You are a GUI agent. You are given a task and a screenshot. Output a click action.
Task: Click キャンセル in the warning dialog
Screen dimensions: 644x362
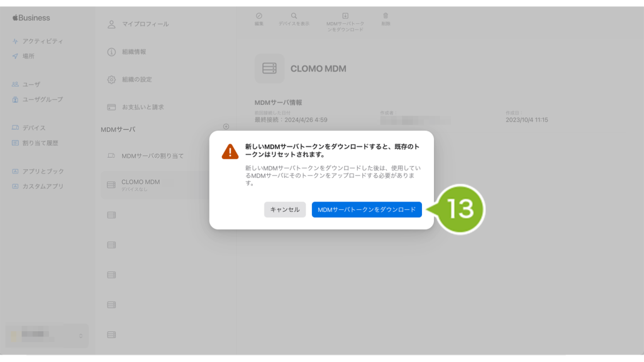tap(285, 209)
